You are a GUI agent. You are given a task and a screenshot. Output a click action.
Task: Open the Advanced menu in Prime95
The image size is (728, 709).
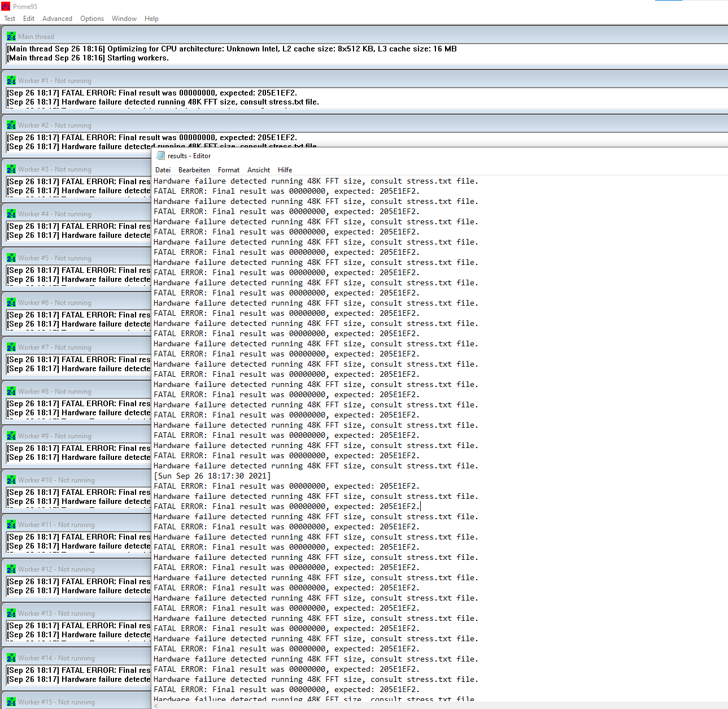pos(57,19)
